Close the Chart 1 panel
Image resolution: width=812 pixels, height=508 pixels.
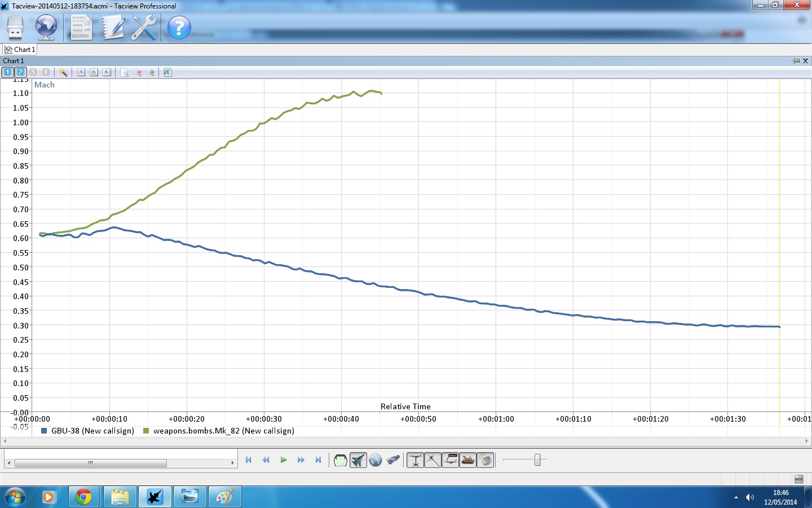[806, 60]
